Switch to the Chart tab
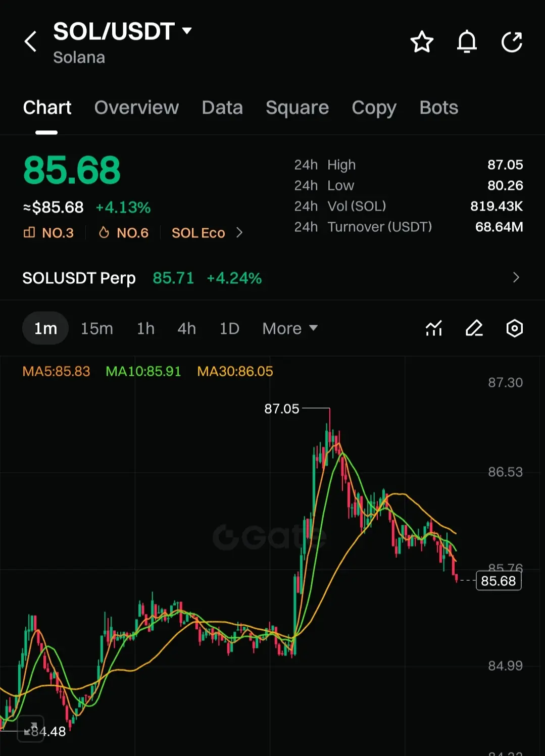This screenshot has height=756, width=545. (47, 108)
